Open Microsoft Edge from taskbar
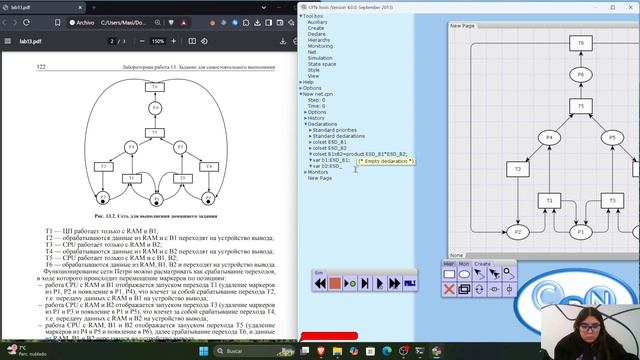Image resolution: width=640 pixels, height=360 pixels. coord(387,351)
